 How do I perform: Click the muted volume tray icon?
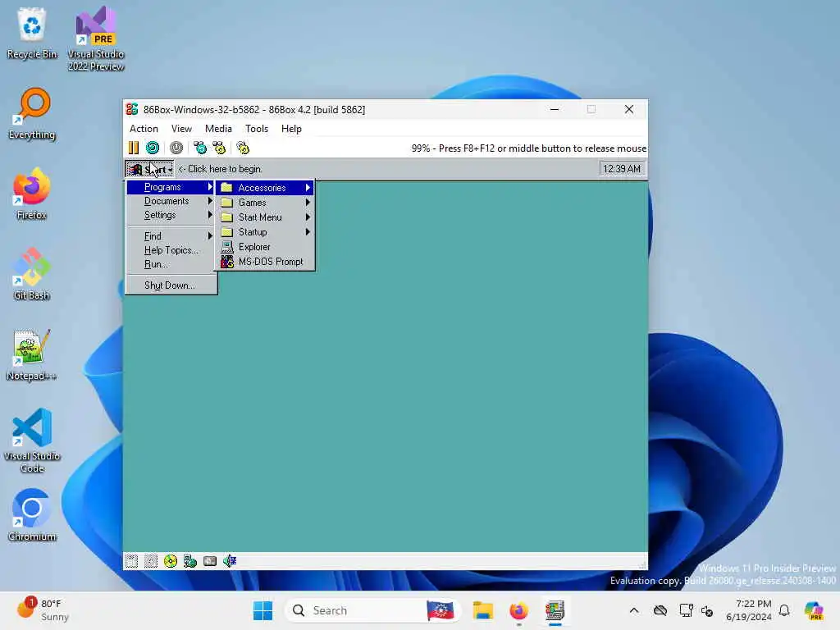(707, 610)
